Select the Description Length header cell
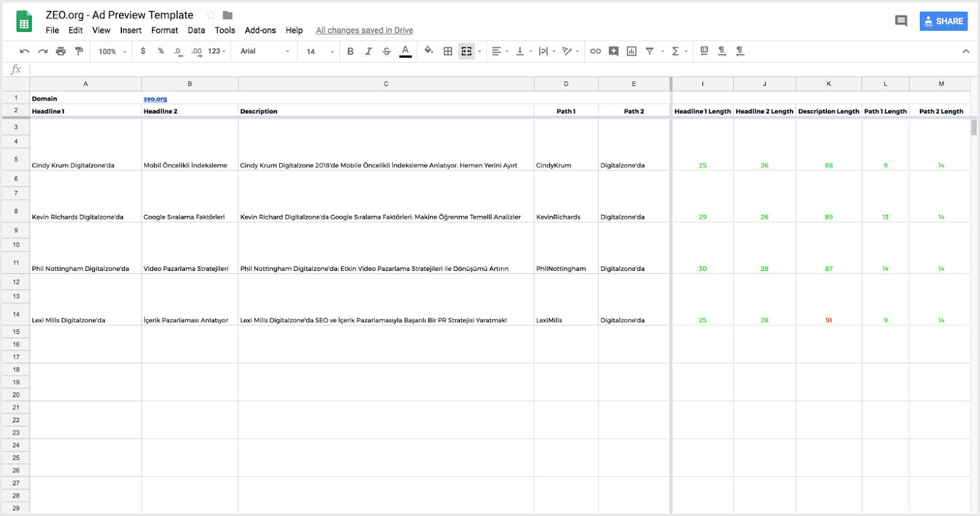 pyautogui.click(x=829, y=111)
